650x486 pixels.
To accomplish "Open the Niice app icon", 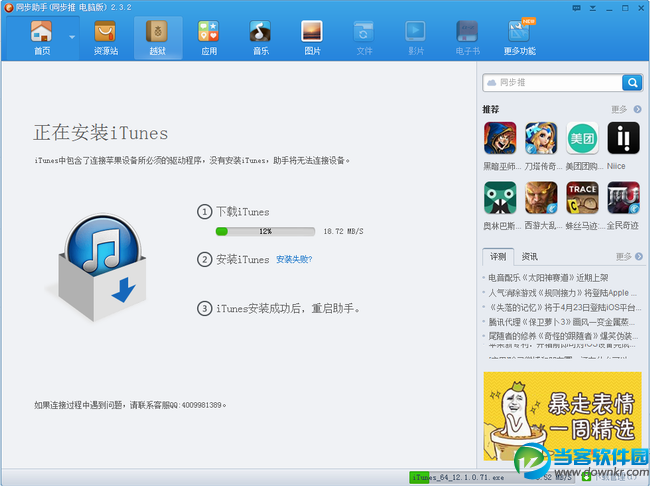I will (x=623, y=138).
